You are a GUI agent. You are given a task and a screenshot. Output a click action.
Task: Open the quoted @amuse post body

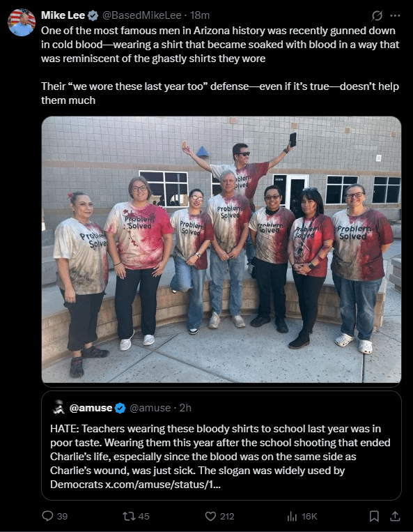220,456
